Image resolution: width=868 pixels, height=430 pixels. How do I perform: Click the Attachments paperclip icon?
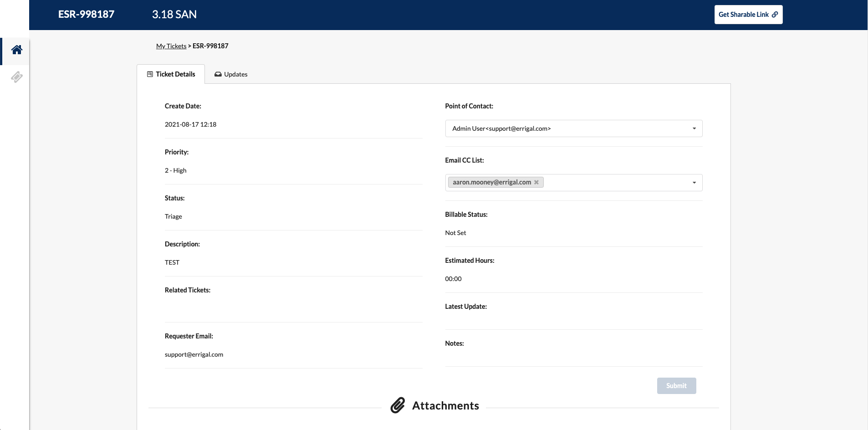[398, 405]
